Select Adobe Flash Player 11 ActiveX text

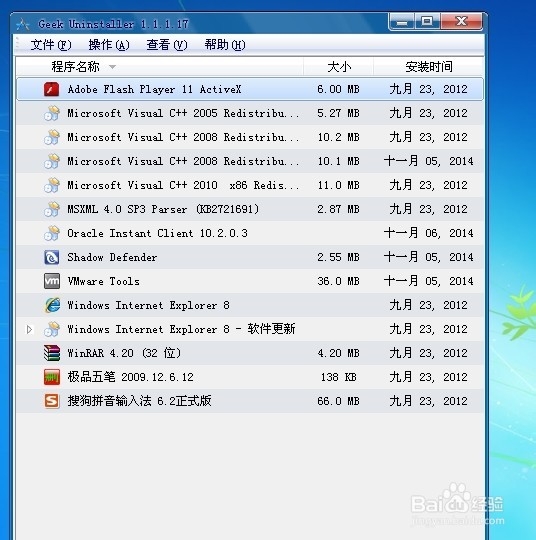tap(154, 90)
